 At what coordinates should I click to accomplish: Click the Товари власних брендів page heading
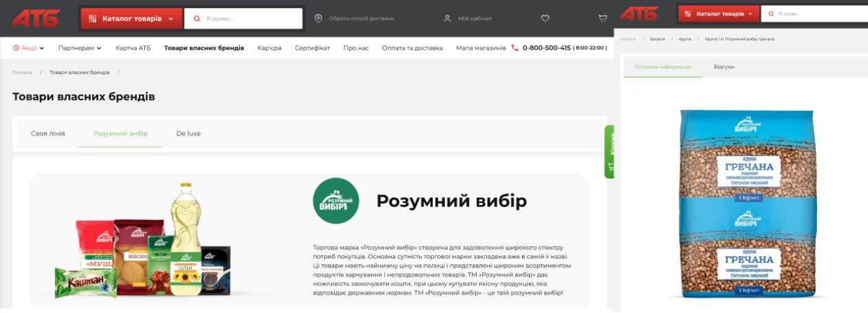84,96
